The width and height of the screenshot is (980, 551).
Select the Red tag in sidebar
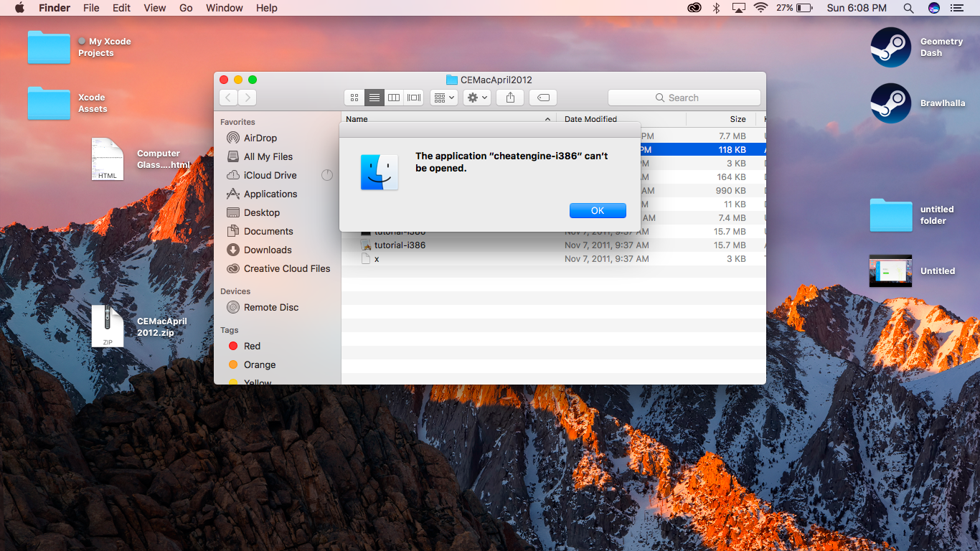coord(252,346)
